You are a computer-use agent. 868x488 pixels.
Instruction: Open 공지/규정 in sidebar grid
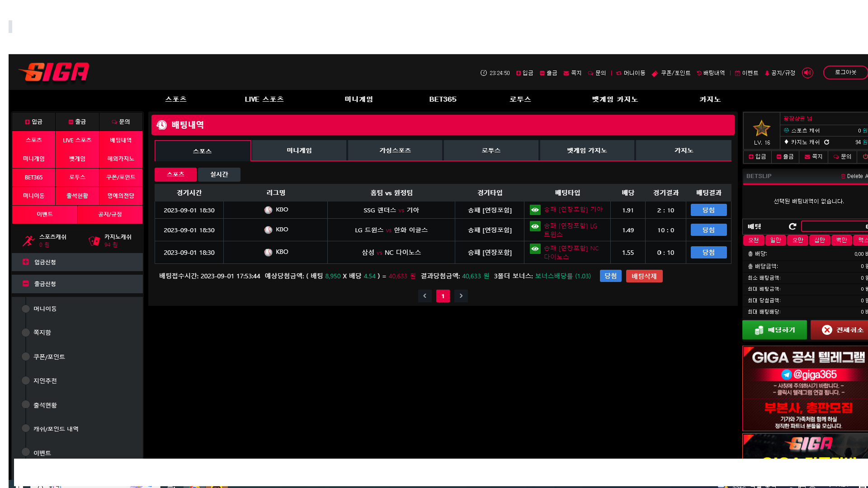coord(110,214)
